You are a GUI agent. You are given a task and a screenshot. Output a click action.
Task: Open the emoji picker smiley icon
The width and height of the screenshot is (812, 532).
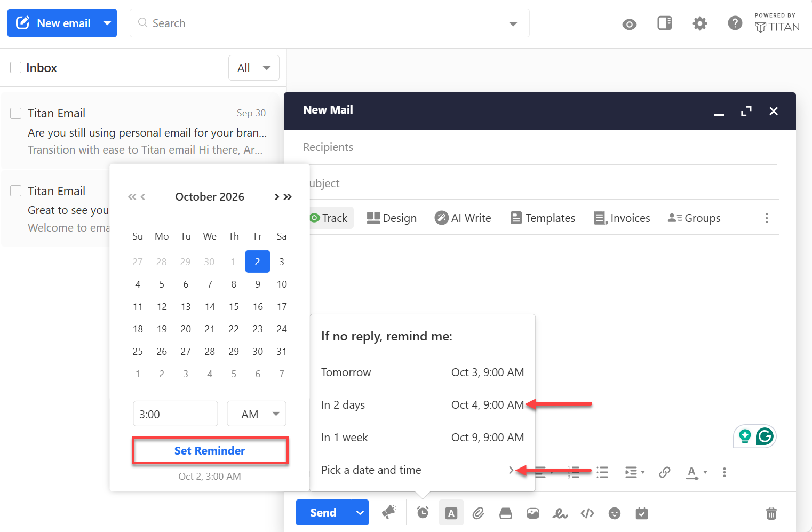point(615,513)
